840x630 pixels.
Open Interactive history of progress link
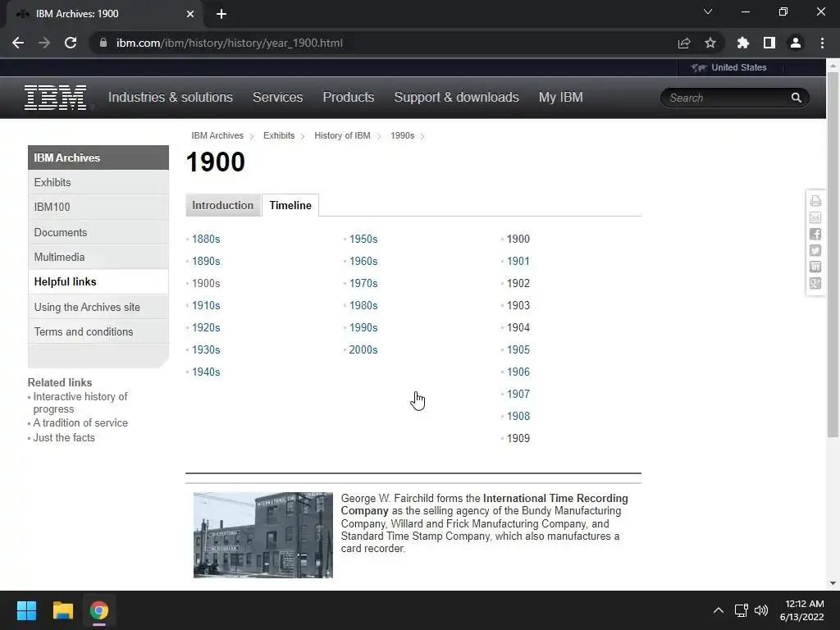80,403
